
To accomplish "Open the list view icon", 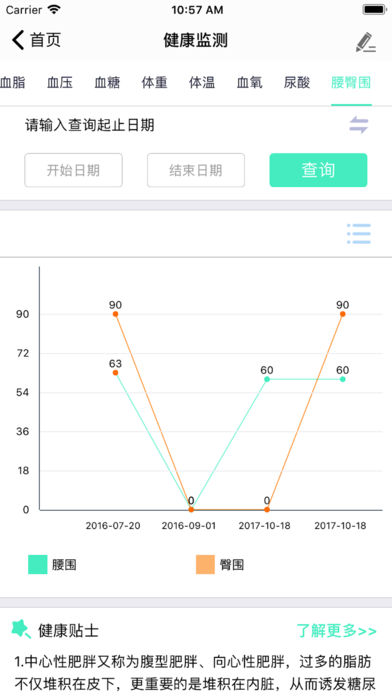I will click(x=359, y=233).
